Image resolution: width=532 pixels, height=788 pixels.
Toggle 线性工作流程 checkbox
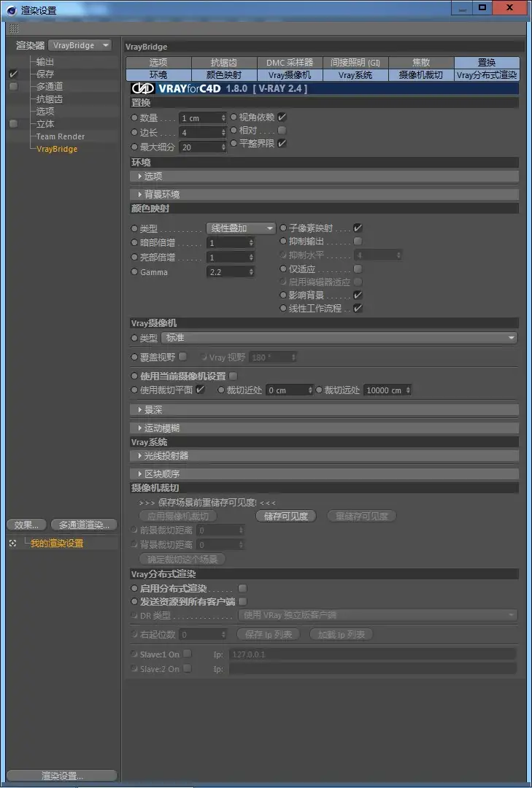click(358, 308)
